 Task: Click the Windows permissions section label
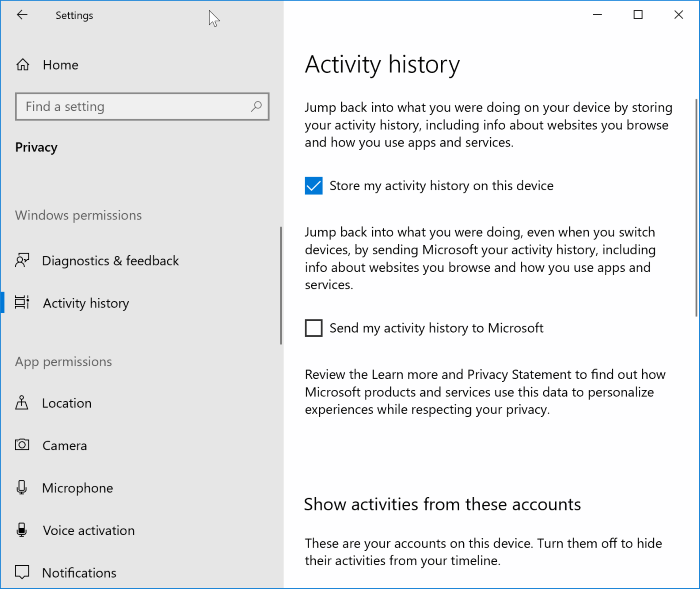[x=78, y=215]
